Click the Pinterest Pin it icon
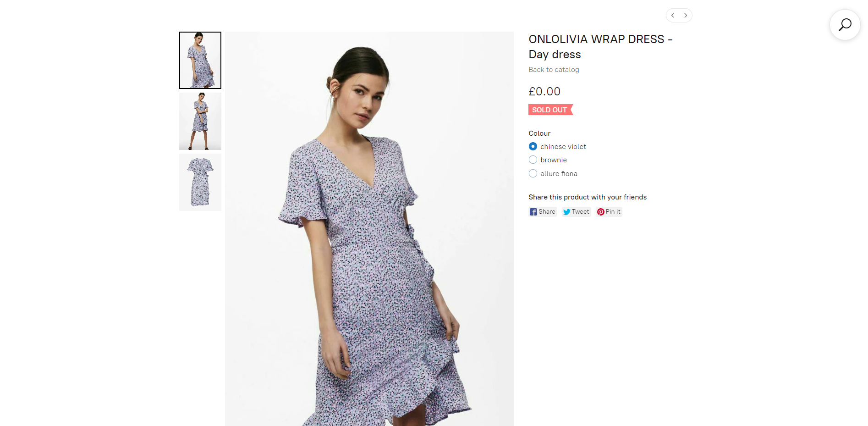 (601, 212)
